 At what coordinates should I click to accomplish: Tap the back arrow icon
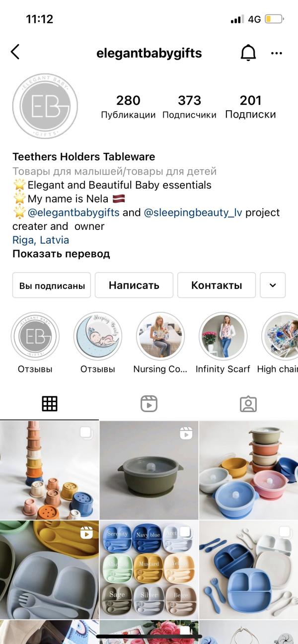coord(15,52)
